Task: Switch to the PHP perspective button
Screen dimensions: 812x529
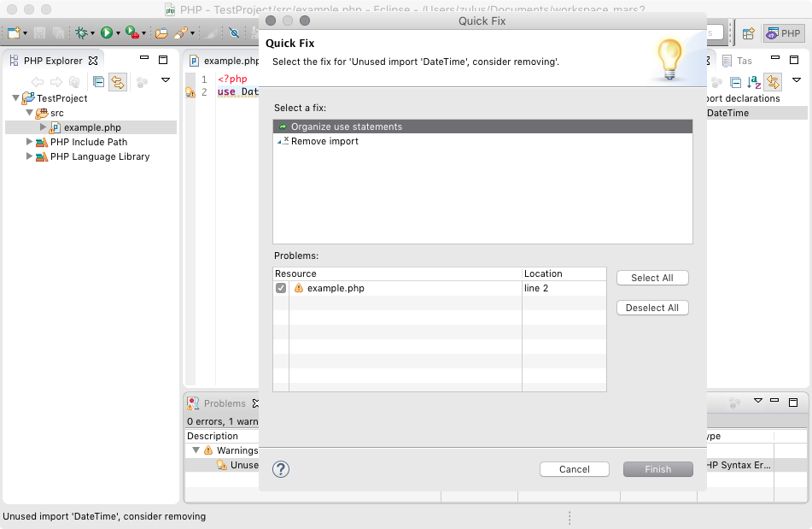Action: (x=783, y=33)
